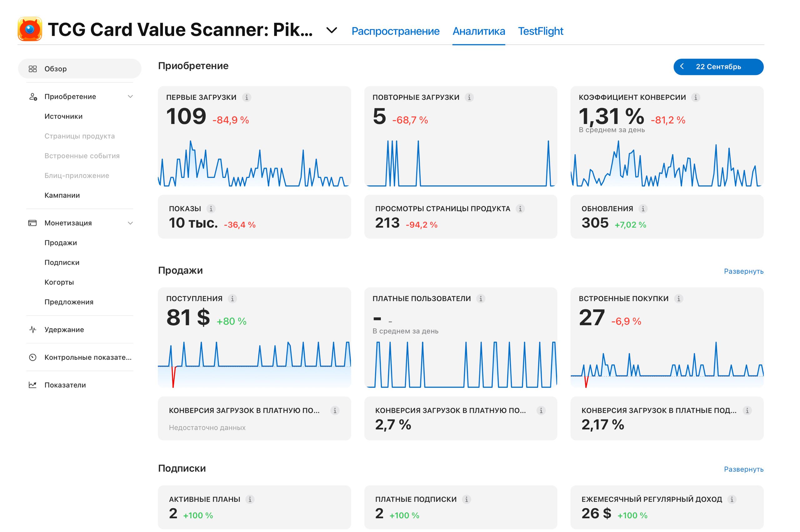Click the TCG Card Value Scanner app icon

click(30, 29)
